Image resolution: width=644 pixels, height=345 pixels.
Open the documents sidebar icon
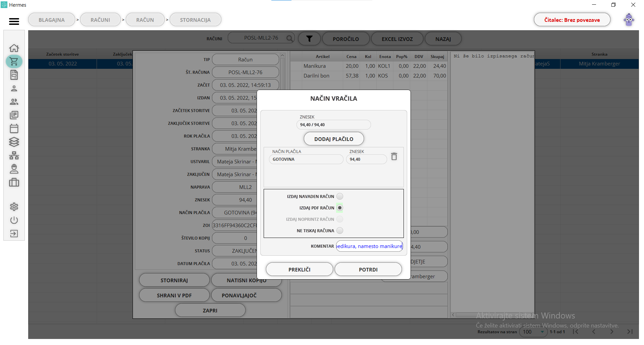point(14,75)
